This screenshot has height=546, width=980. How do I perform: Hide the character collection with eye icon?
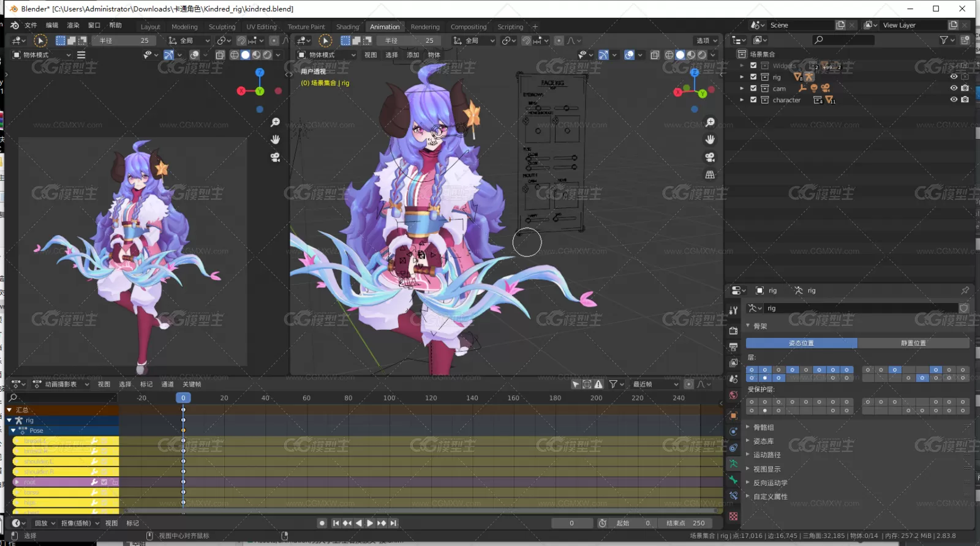point(954,100)
